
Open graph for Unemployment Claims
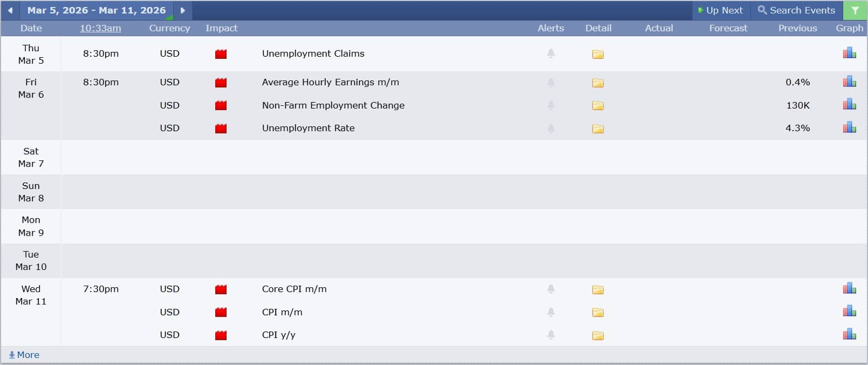coord(849,53)
